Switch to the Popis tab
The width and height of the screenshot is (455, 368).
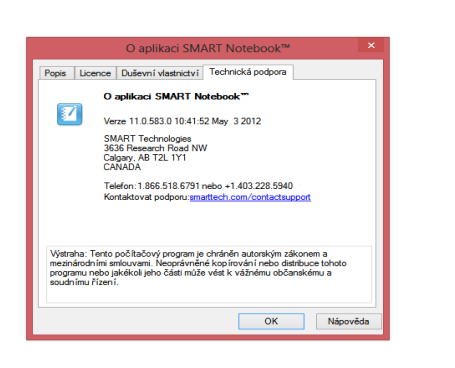click(x=56, y=73)
